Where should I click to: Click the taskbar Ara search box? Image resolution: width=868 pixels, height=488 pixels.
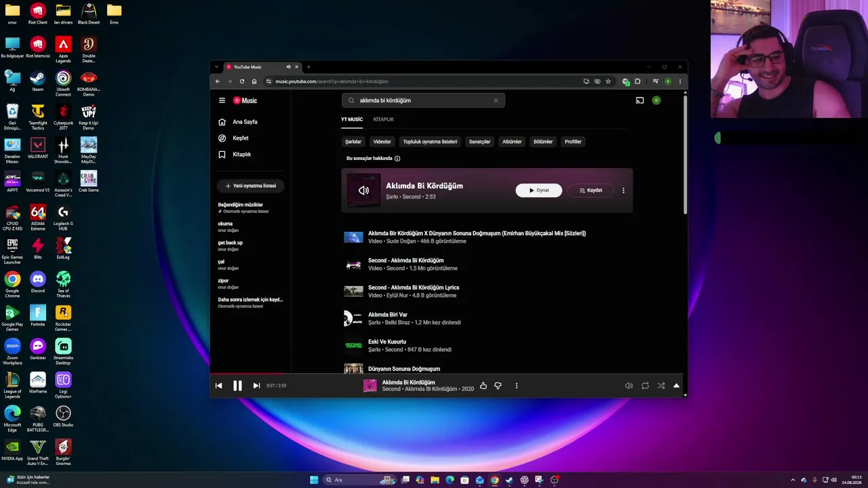(x=359, y=480)
